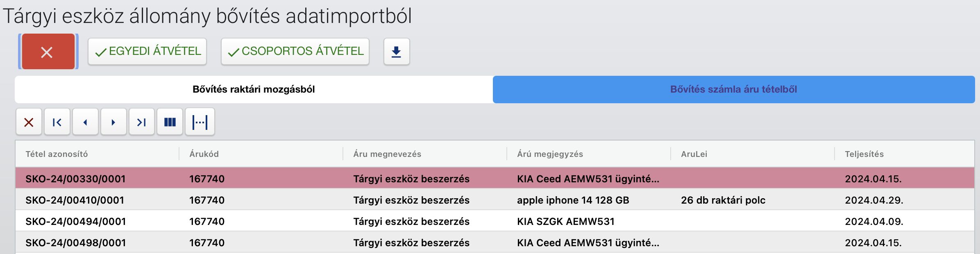Go to previous record arrow
The width and height of the screenshot is (980, 254).
point(85,122)
